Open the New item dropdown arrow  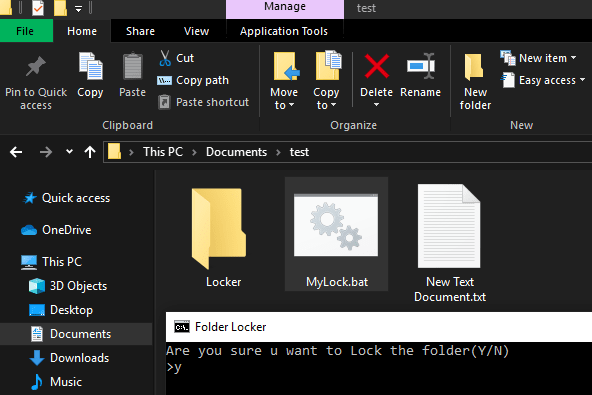[574, 58]
